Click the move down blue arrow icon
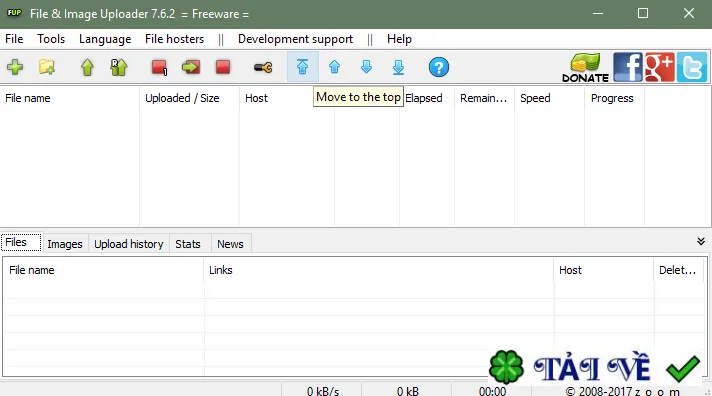 tap(366, 67)
